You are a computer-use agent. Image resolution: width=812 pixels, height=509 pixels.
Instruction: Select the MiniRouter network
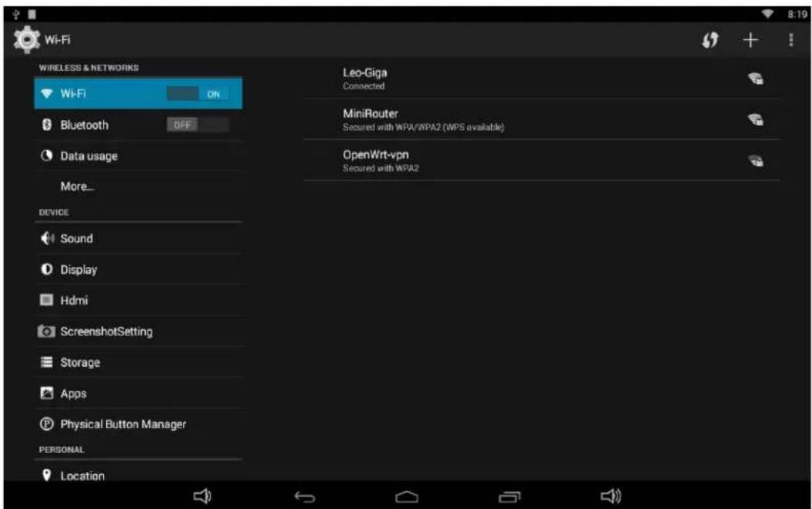541,119
